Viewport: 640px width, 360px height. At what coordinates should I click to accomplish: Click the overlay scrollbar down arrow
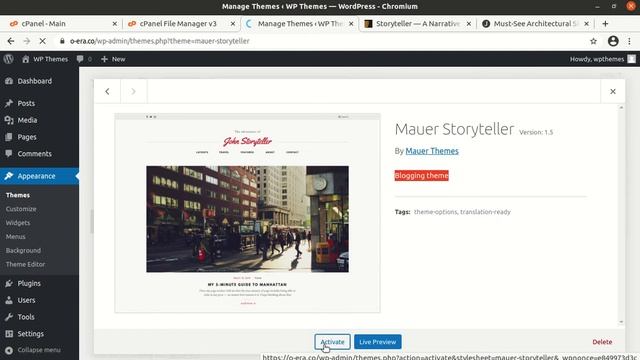pos(621,322)
